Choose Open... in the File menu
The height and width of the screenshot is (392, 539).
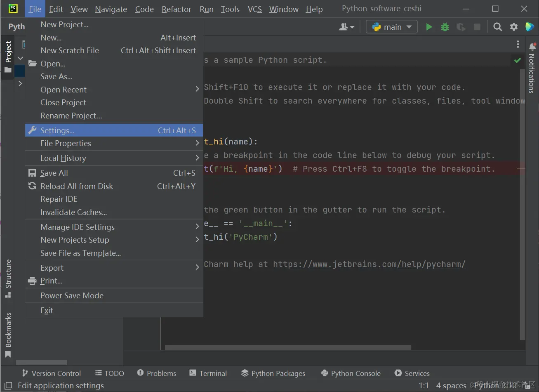pyautogui.click(x=114, y=64)
